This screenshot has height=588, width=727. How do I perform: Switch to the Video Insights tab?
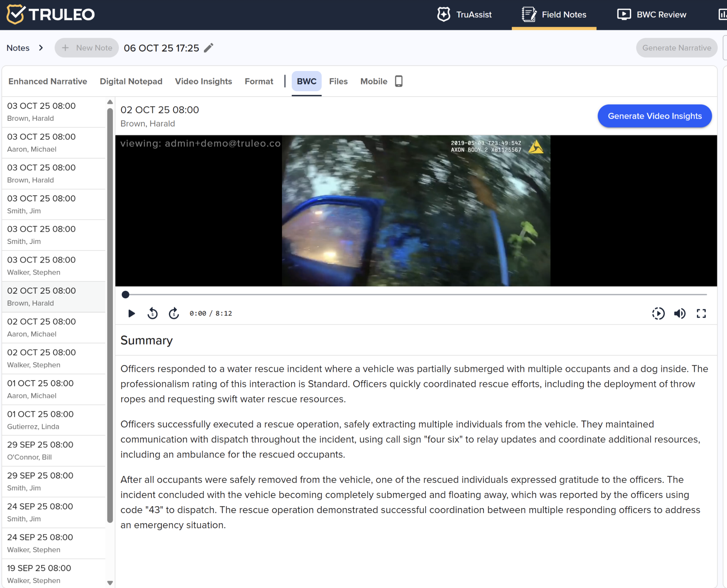tap(203, 81)
